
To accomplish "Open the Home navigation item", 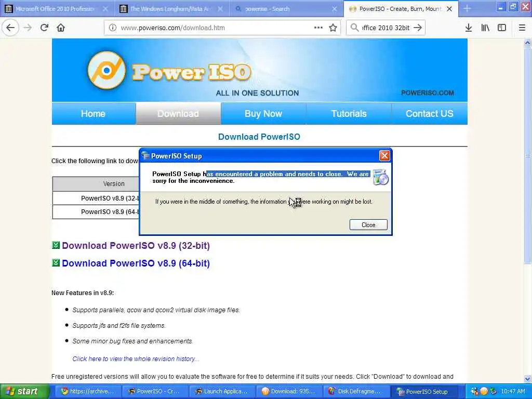I will (94, 114).
